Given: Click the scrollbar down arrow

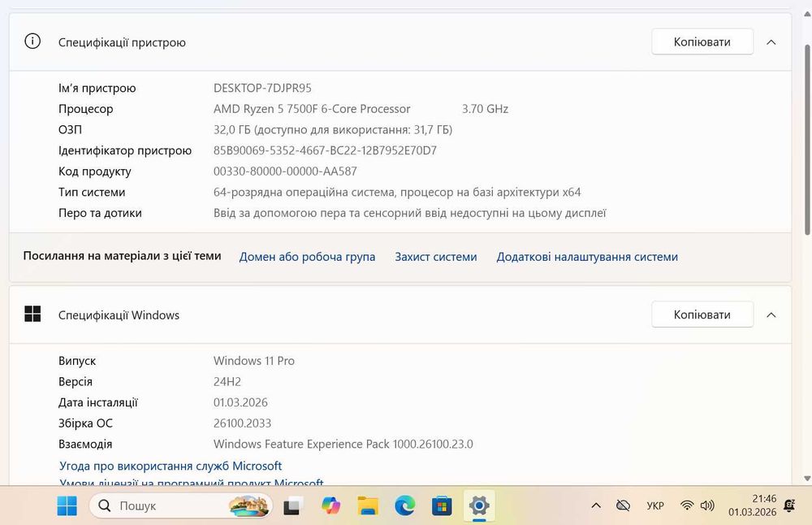Looking at the screenshot, I should 807,479.
